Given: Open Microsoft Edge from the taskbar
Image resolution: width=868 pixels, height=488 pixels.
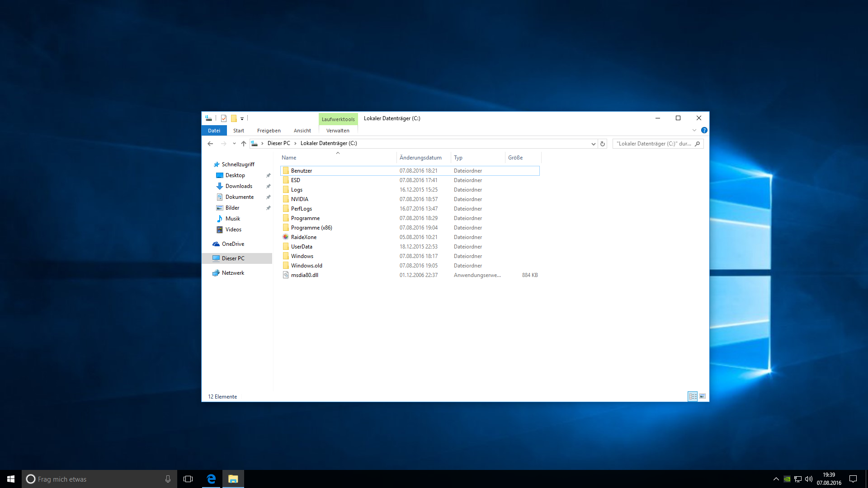Looking at the screenshot, I should (211, 479).
